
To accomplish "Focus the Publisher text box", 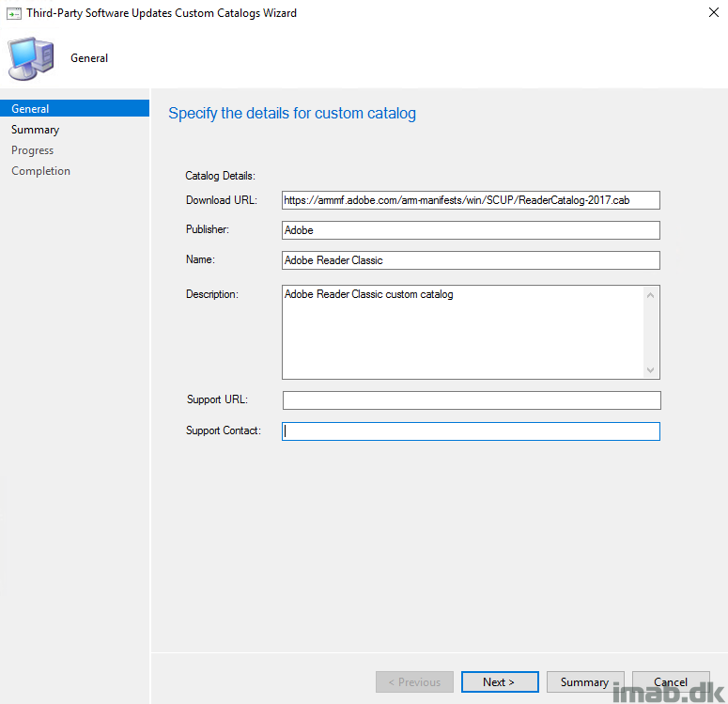I will (471, 230).
